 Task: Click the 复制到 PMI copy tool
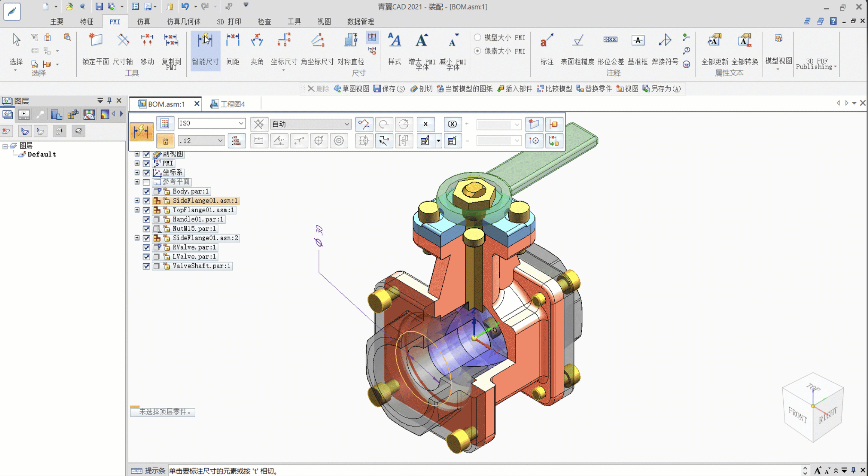[x=171, y=51]
